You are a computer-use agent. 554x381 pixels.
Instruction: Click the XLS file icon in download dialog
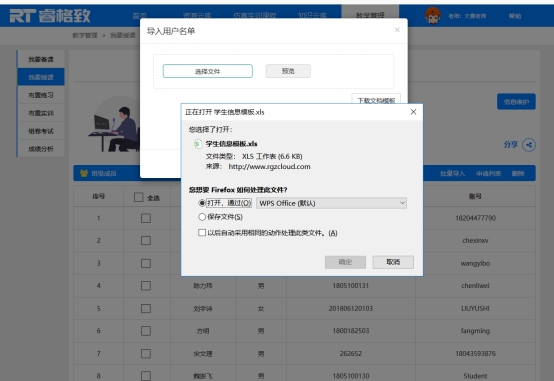[198, 144]
